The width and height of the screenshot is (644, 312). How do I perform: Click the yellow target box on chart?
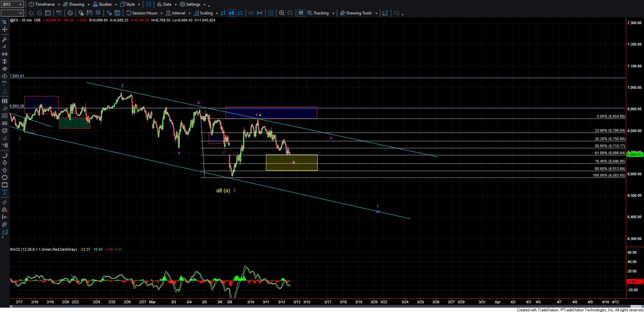tap(291, 163)
